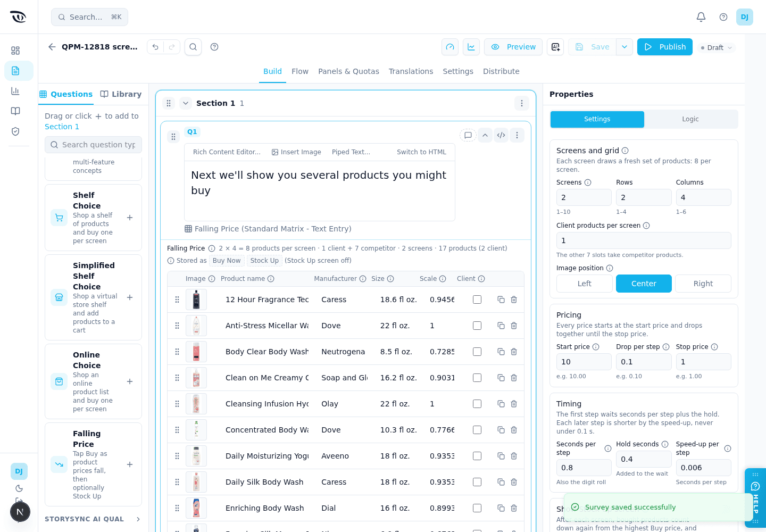Toggle dark mode moon icon
The width and height of the screenshot is (766, 532).
coord(19,488)
